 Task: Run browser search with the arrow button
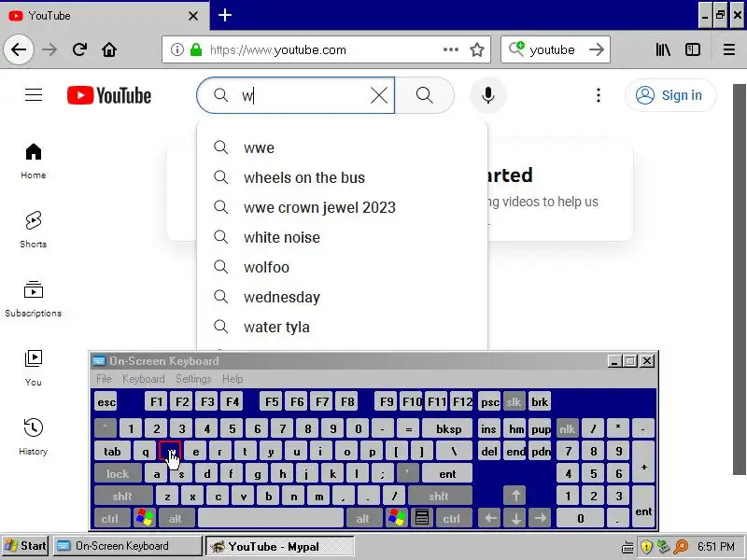point(597,49)
